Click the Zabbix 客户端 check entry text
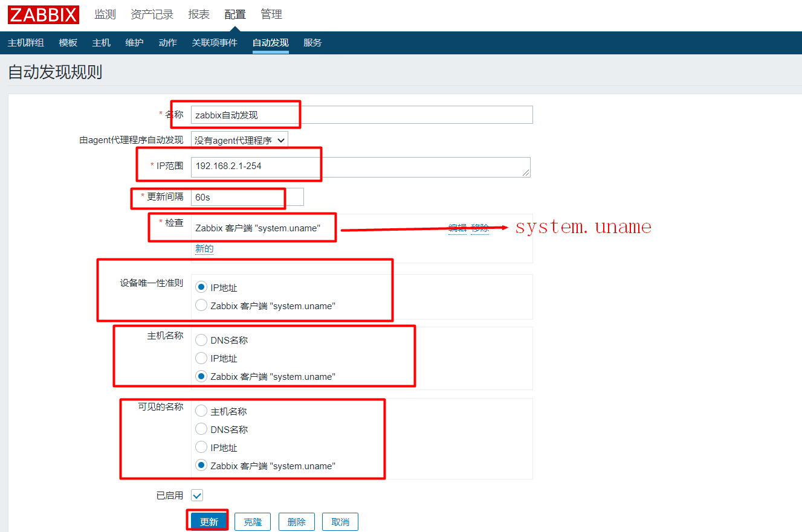802x532 pixels. pos(257,228)
